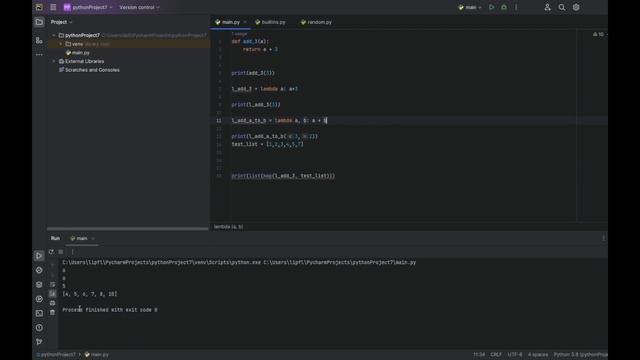
Task: Open Git version control tool window icon
Action: click(39, 342)
